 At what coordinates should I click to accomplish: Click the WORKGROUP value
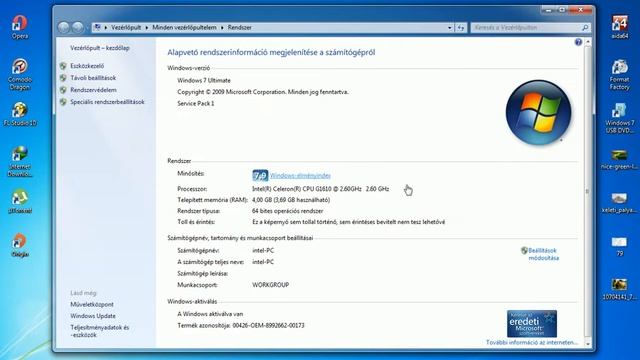pyautogui.click(x=270, y=285)
